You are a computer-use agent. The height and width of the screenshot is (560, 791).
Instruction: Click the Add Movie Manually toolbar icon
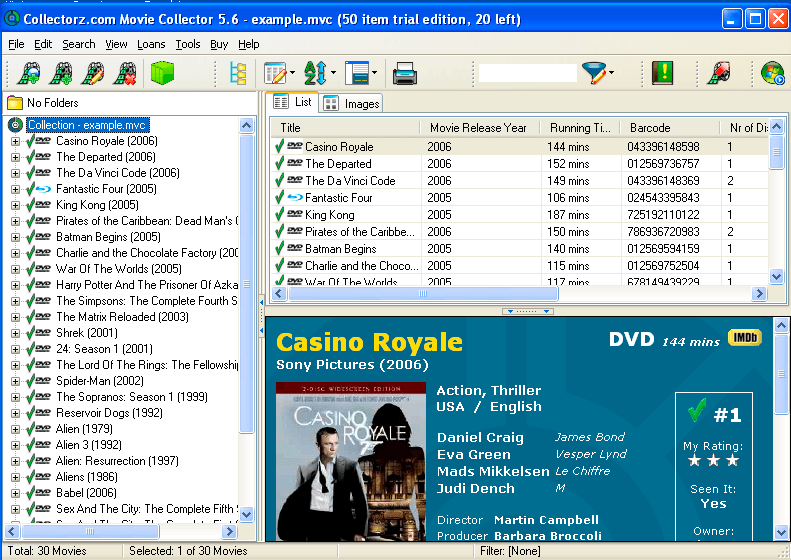61,73
